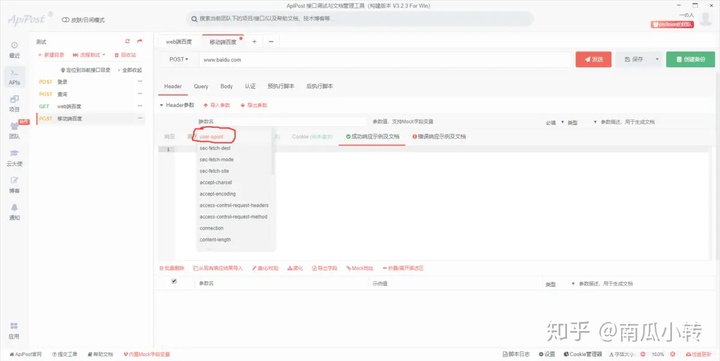Open 脚本日志 in status bar
Screen dimensions: 720x361
517,354
